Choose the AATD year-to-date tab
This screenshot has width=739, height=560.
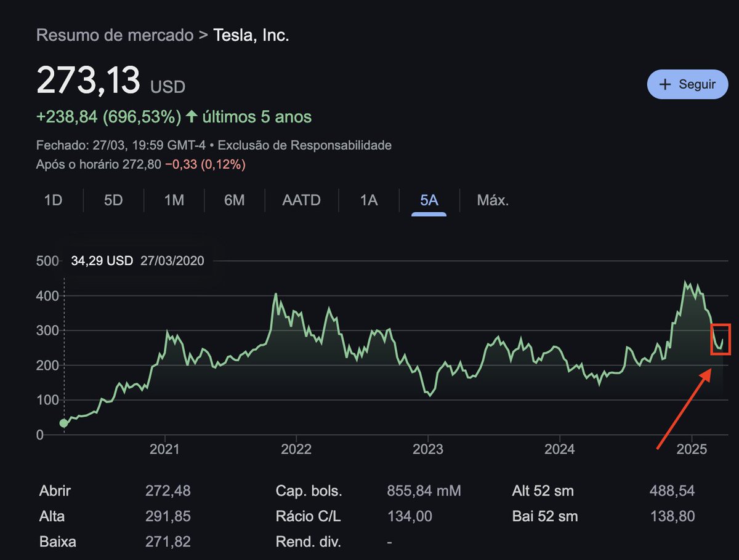click(x=301, y=200)
